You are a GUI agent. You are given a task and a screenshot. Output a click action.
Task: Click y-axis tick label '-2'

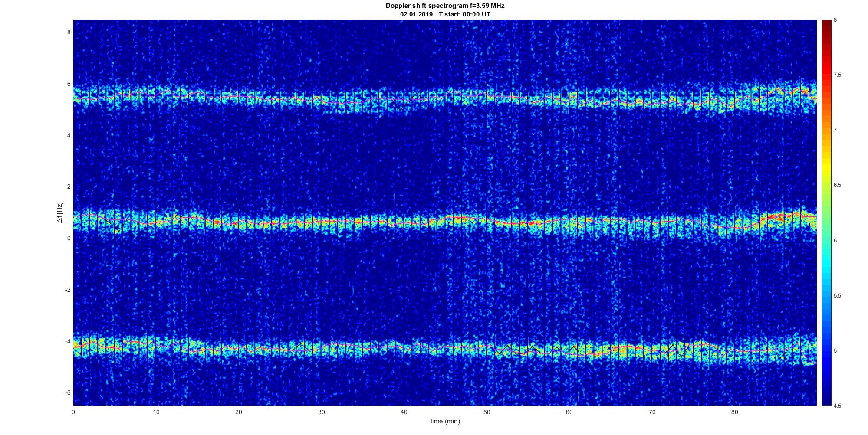pyautogui.click(x=67, y=290)
